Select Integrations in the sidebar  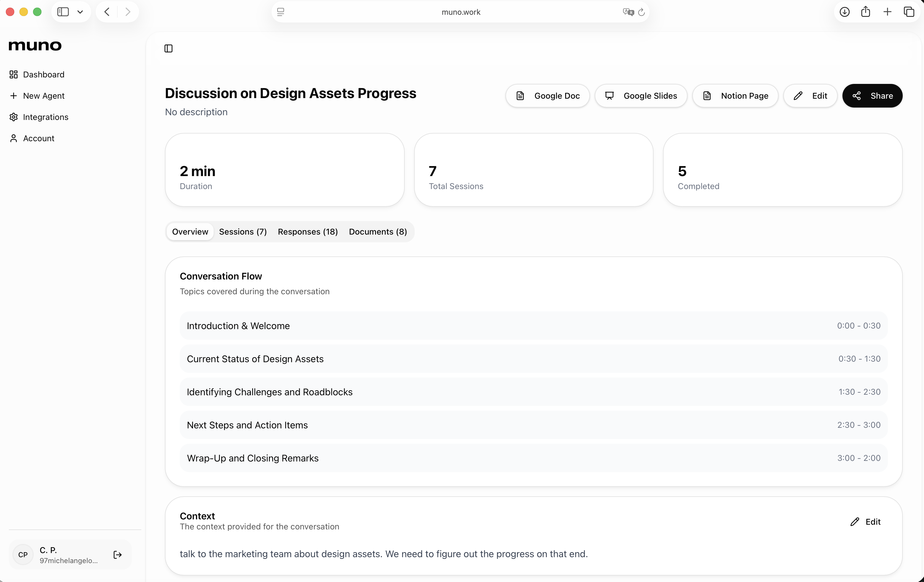45,117
